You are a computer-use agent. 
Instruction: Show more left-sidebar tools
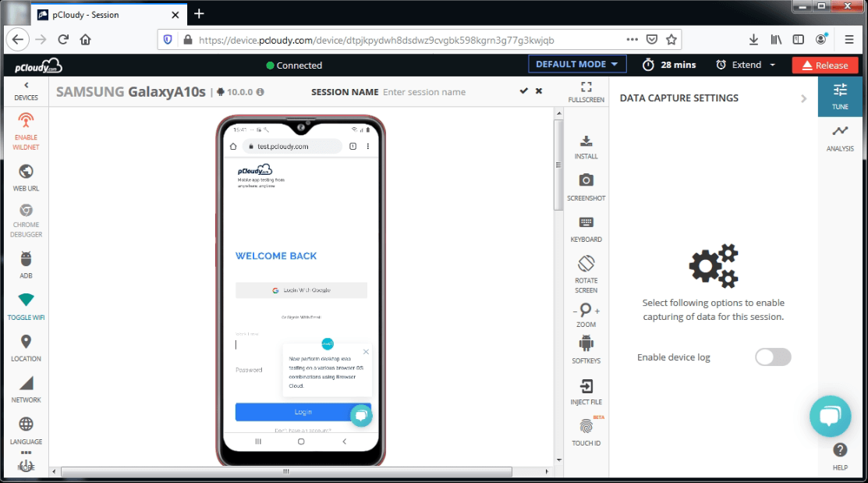pos(26,461)
